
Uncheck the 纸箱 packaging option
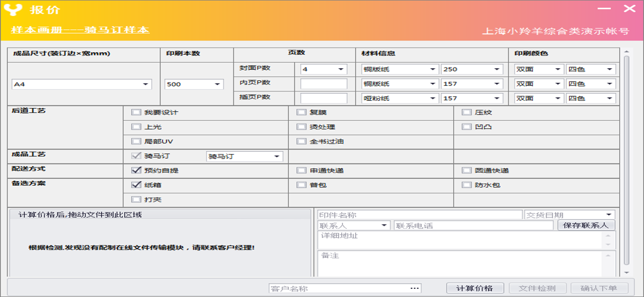[x=136, y=185]
